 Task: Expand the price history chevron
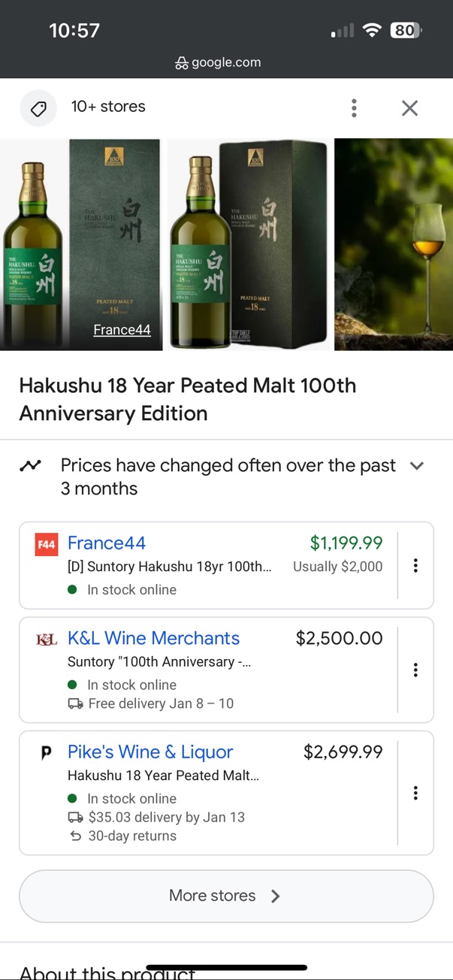pos(417,466)
